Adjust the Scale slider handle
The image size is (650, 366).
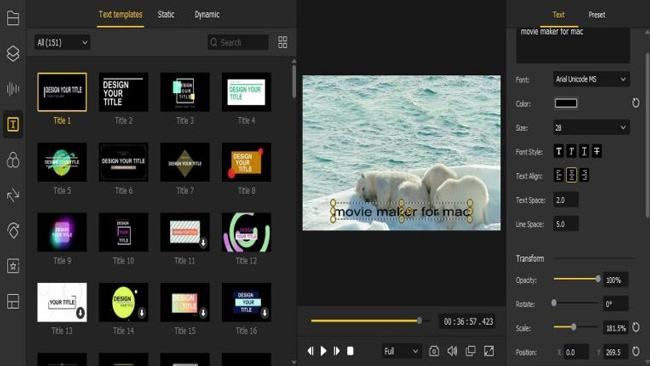click(x=573, y=327)
